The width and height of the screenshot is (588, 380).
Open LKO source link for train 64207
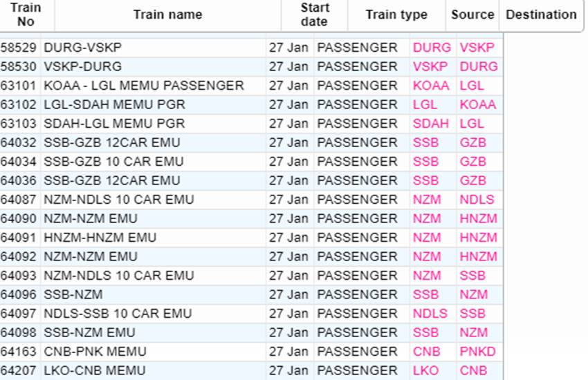point(425,370)
